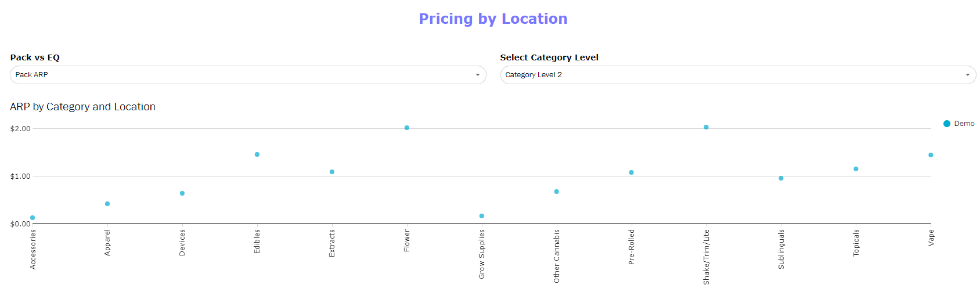The width and height of the screenshot is (980, 292).
Task: Click the Flower data point
Action: click(x=407, y=128)
